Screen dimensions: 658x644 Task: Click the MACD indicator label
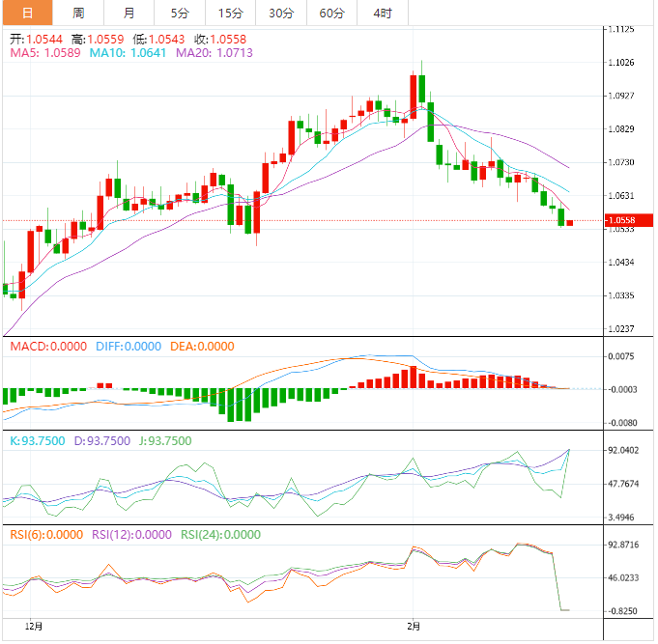coord(47,347)
